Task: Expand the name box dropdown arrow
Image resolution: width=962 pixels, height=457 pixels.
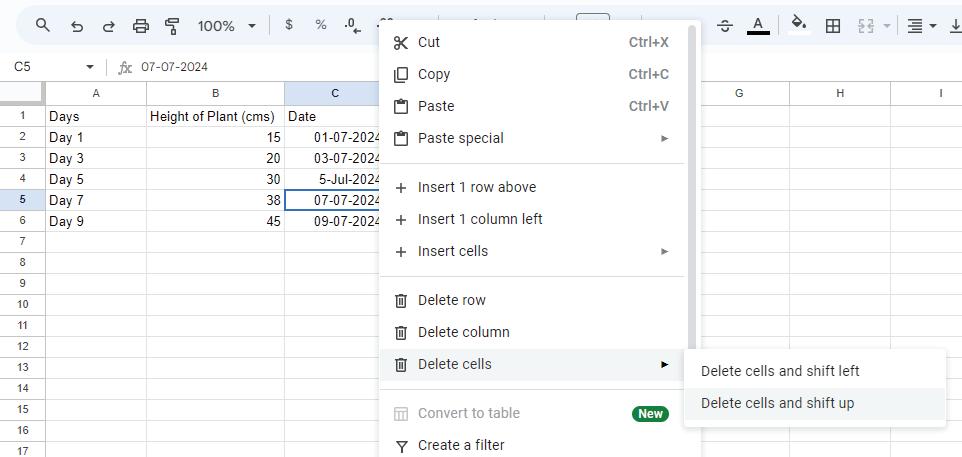Action: tap(90, 67)
